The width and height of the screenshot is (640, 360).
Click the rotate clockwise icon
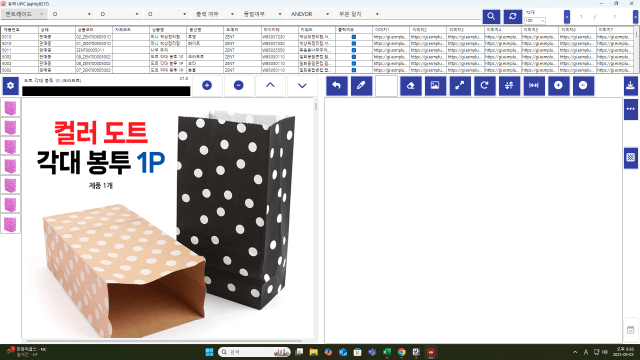(484, 85)
